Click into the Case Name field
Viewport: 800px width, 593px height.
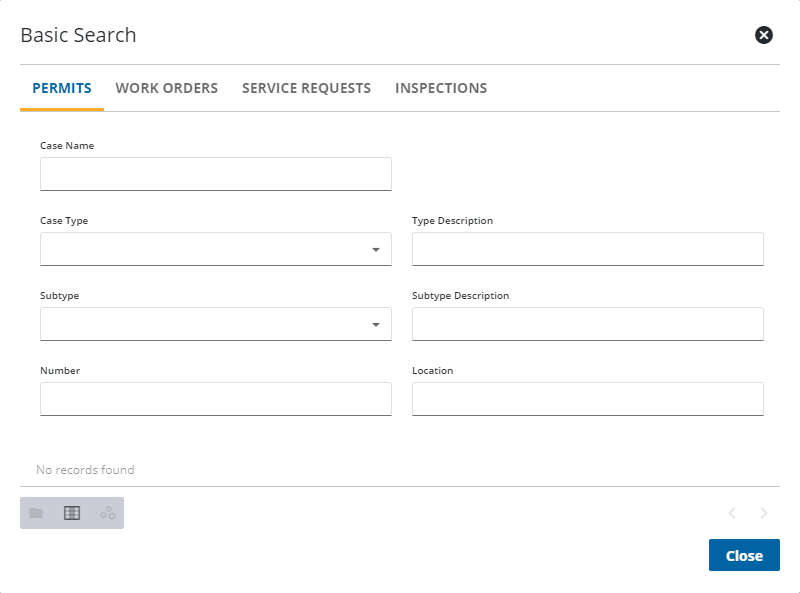point(215,174)
